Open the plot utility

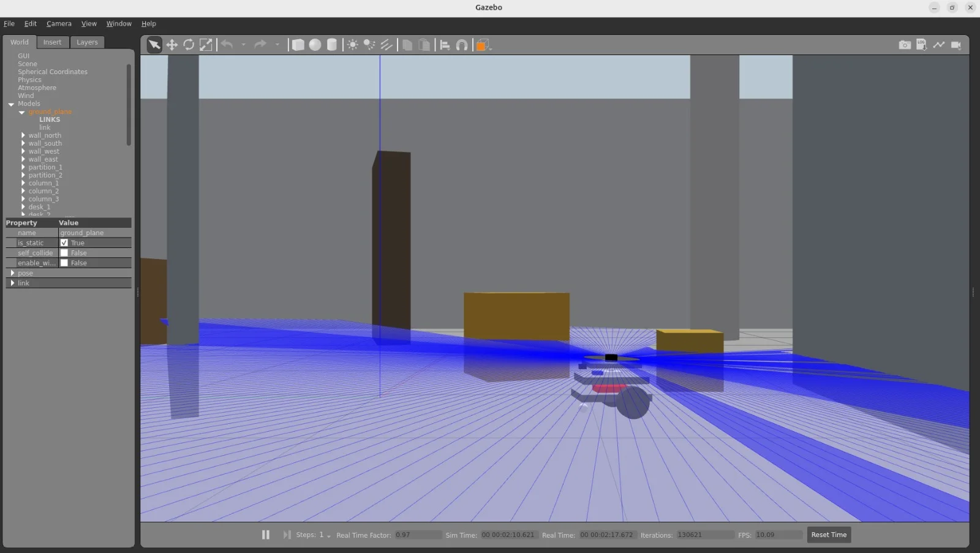pyautogui.click(x=939, y=45)
